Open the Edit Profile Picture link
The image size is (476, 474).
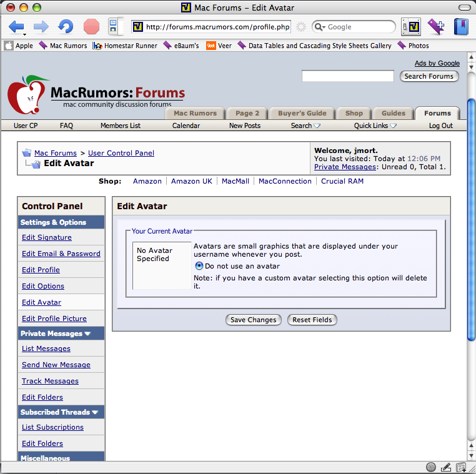pos(54,318)
